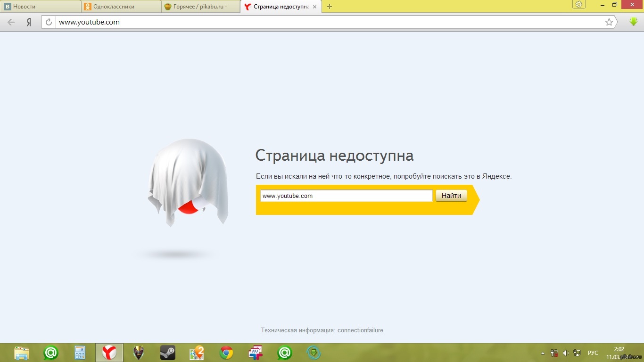This screenshot has height=362, width=644.
Task: Launch Google Chrome from the taskbar
Action: click(226, 353)
